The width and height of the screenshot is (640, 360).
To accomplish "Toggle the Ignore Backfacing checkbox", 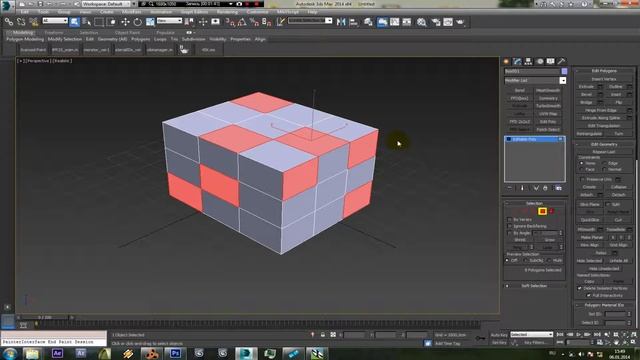I will tap(509, 226).
